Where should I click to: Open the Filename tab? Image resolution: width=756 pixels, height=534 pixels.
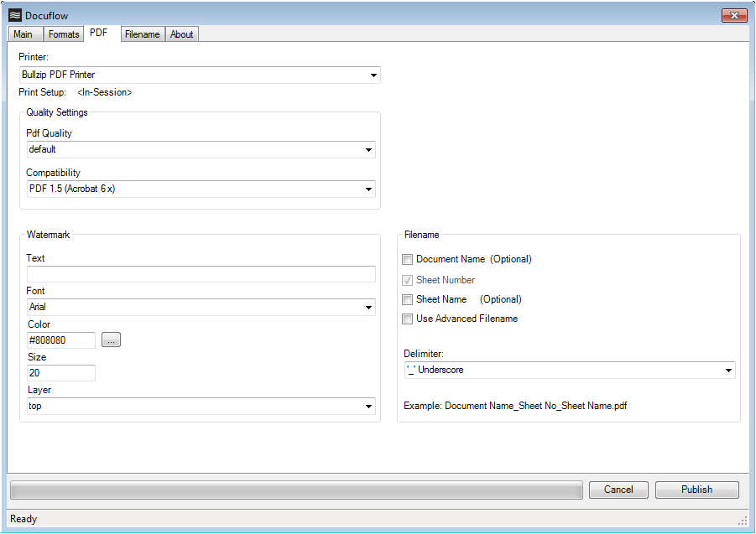[142, 34]
